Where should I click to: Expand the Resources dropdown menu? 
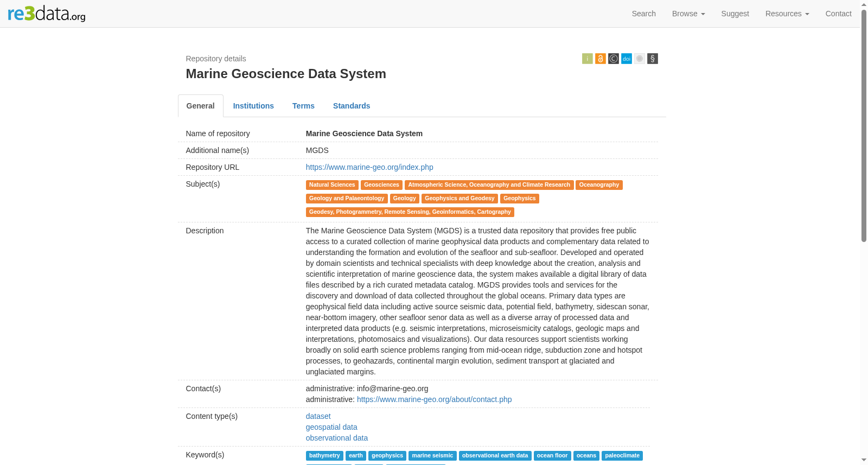tap(787, 14)
